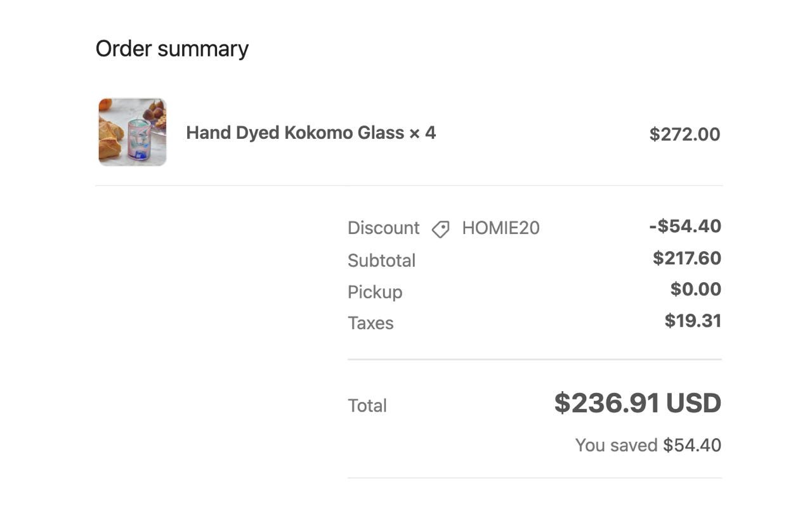Viewport: 812px width, 530px height.
Task: Click the Total label
Action: [367, 406]
